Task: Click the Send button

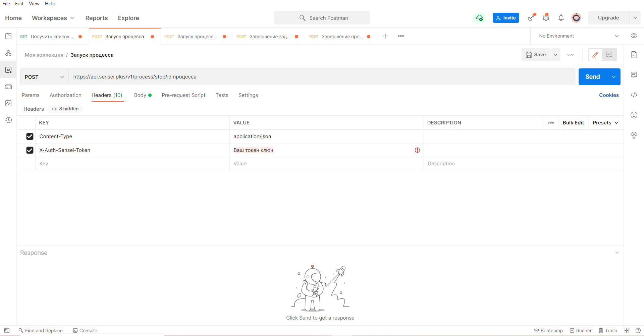Action: pos(593,77)
